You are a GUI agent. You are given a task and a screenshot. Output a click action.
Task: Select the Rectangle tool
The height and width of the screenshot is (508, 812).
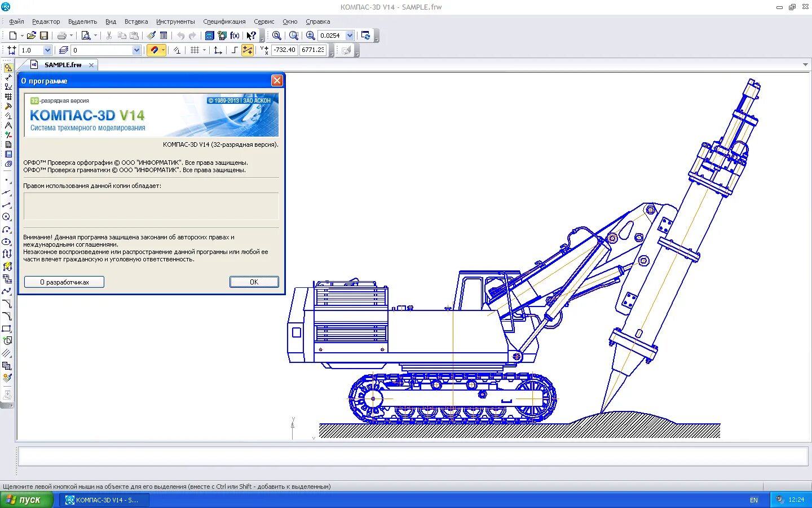pyautogui.click(x=7, y=329)
